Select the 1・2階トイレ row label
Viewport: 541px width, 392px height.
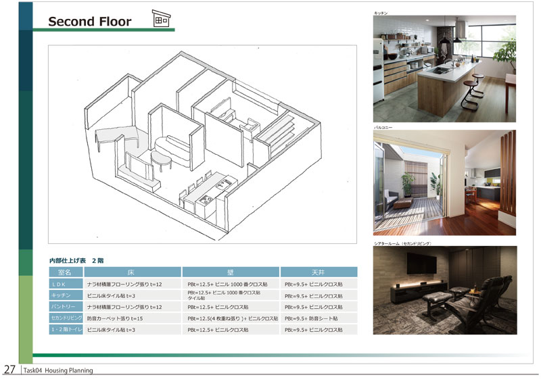66,328
